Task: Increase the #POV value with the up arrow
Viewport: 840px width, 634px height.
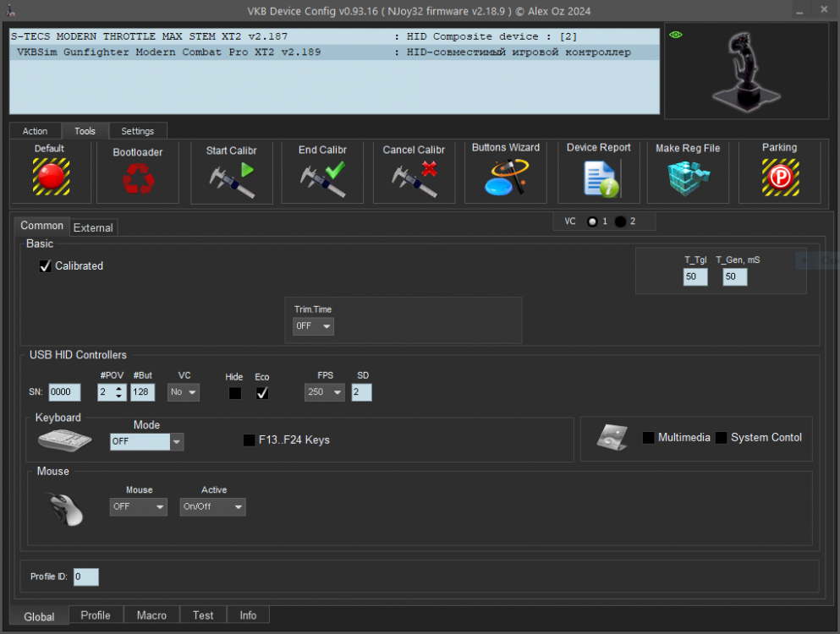Action: 119,388
